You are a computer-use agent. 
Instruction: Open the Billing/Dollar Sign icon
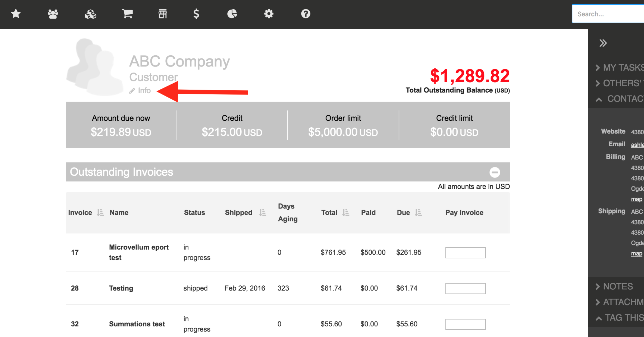coord(196,13)
